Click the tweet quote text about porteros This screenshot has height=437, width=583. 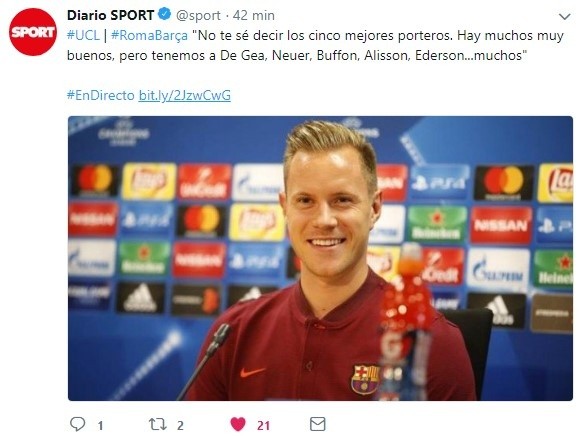[315, 46]
